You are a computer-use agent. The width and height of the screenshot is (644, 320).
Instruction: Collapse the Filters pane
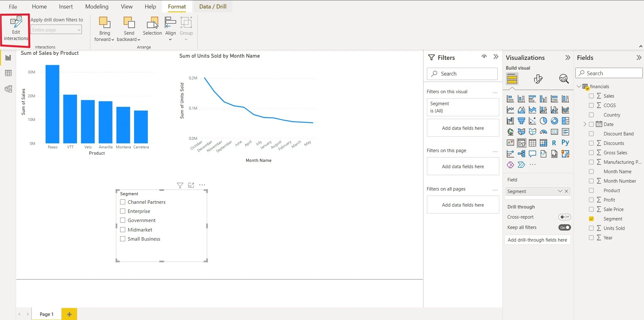coord(496,57)
